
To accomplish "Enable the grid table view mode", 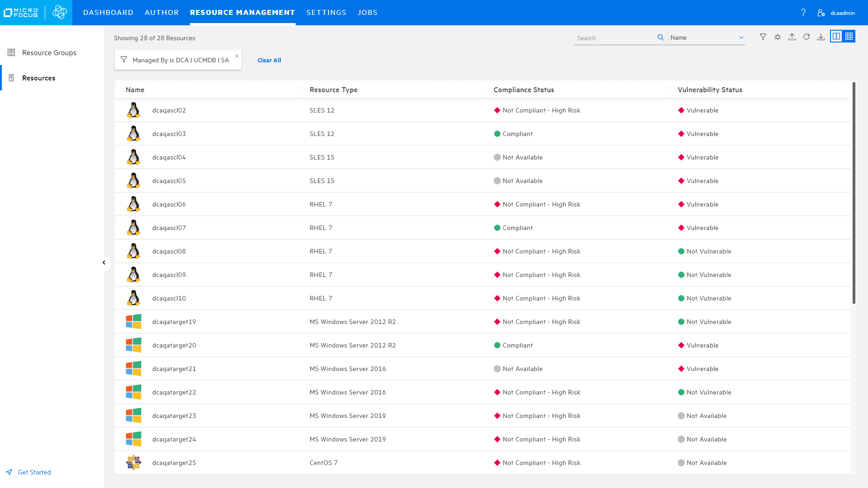I will [849, 36].
